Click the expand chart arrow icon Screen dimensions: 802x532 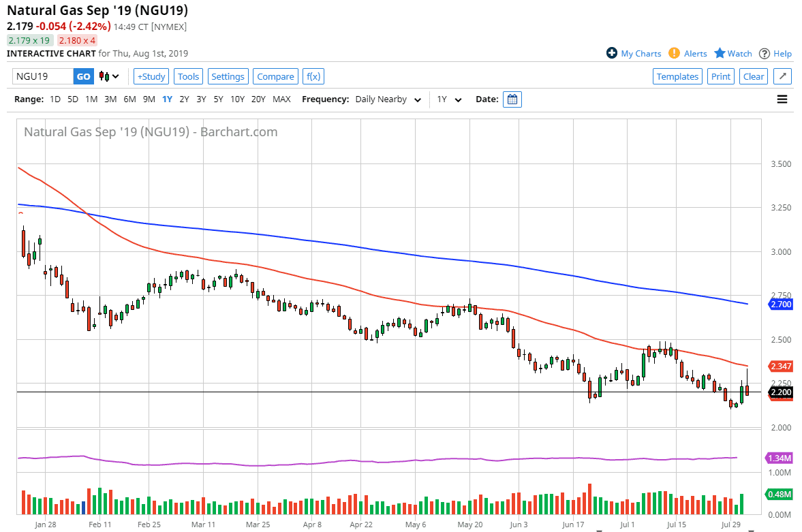click(782, 76)
